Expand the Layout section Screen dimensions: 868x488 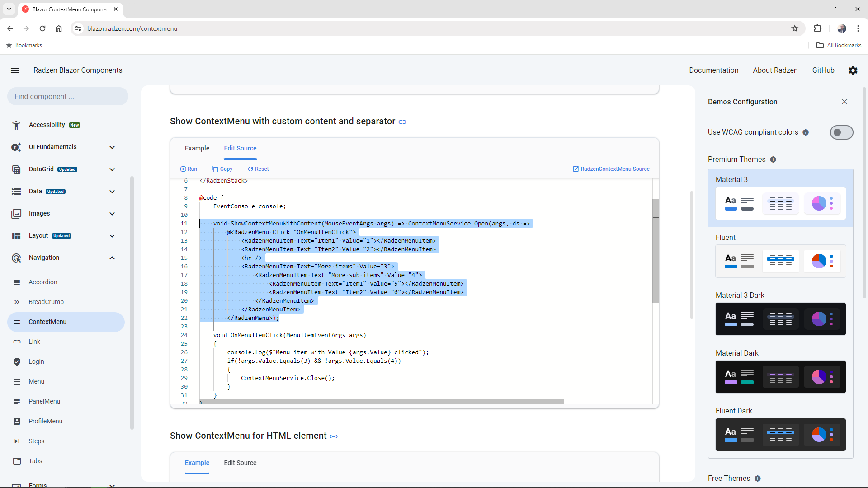(x=112, y=236)
